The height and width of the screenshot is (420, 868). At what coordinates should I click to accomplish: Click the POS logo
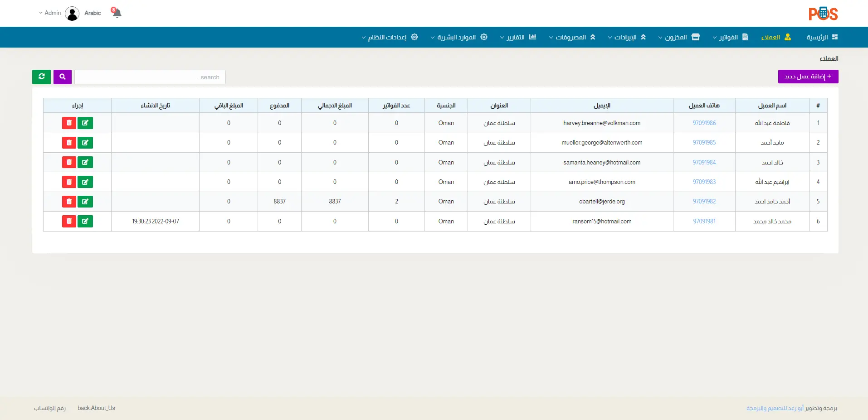coord(823,14)
